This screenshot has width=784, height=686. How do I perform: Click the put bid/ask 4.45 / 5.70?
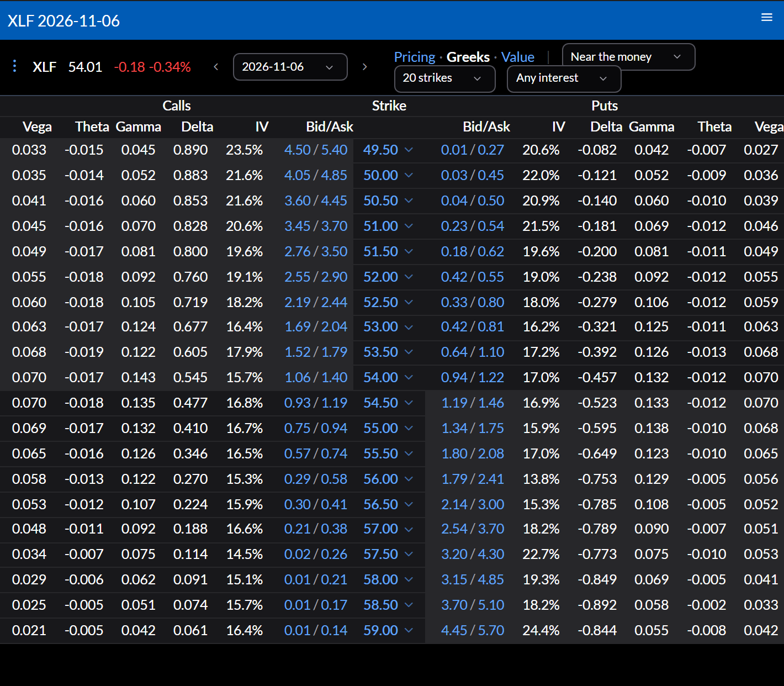pyautogui.click(x=473, y=630)
